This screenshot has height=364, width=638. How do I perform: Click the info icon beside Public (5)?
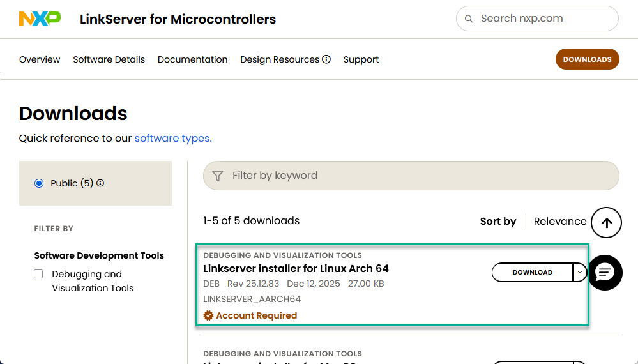coord(100,183)
